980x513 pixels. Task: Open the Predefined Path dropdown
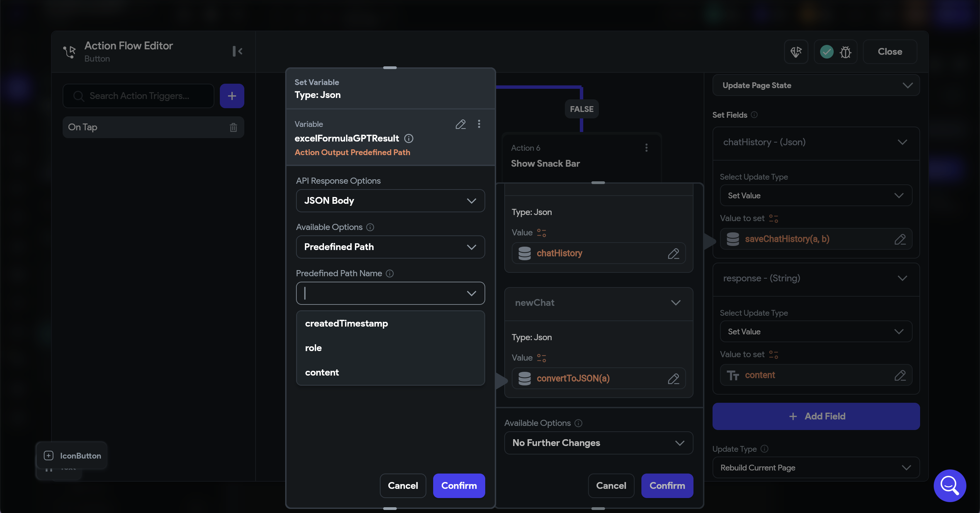390,247
